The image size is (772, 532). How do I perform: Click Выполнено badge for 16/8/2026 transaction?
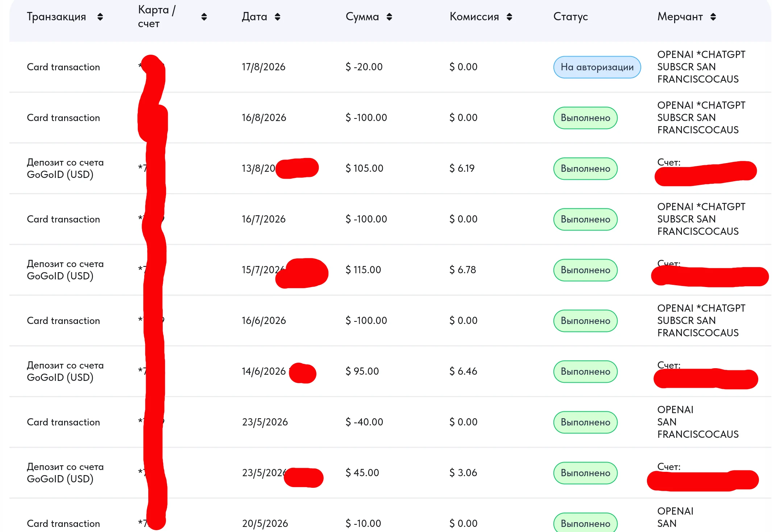click(x=585, y=118)
